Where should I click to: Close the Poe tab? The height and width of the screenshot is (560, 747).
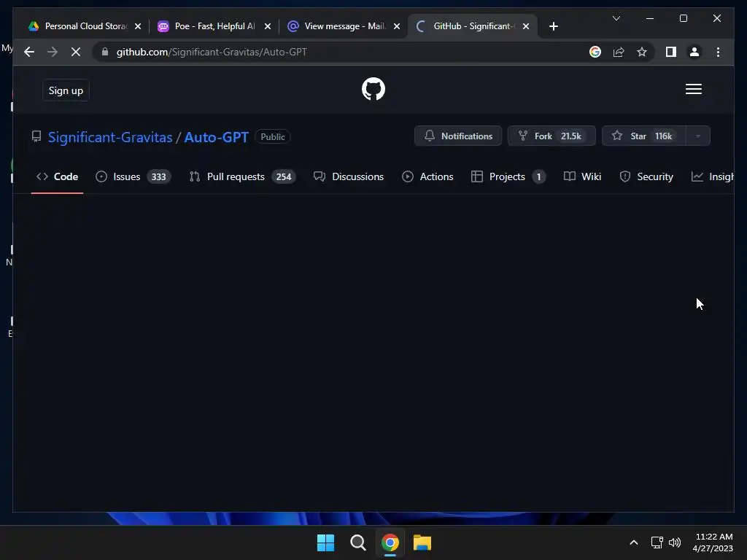[x=268, y=26]
